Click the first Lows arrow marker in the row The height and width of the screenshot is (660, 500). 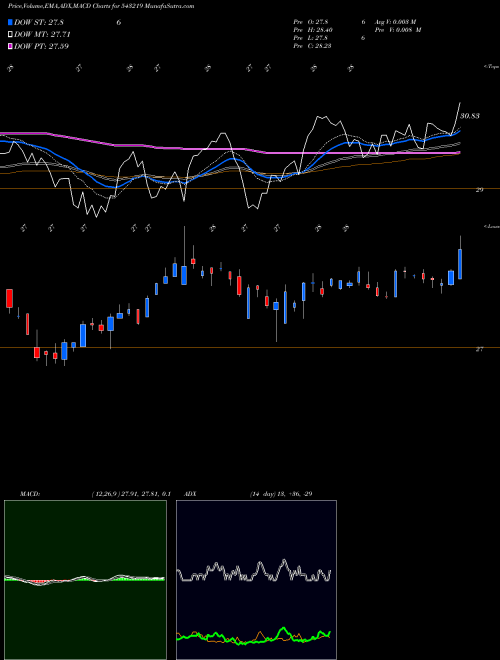(x=24, y=228)
